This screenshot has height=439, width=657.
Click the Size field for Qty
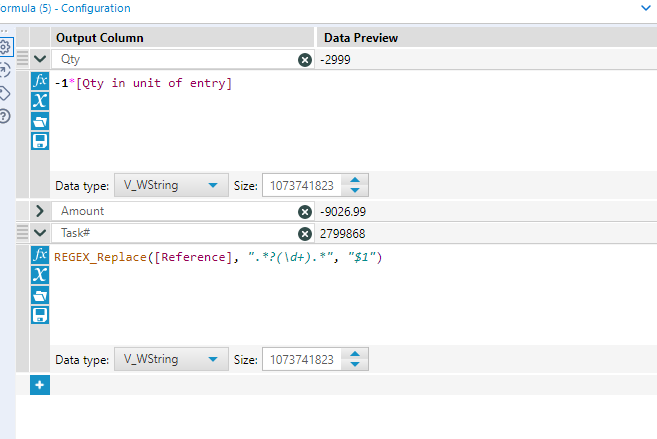[302, 185]
